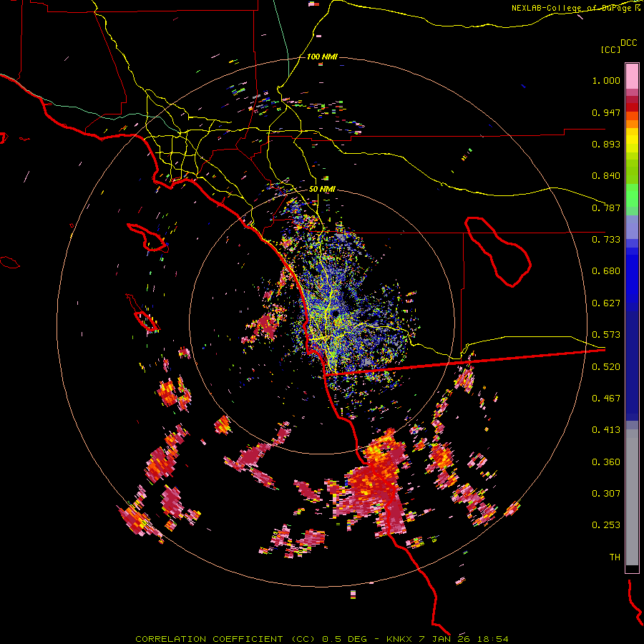This screenshot has height=644, width=644.
Task: Click the [CC] legend unit label
Action: click(610, 49)
